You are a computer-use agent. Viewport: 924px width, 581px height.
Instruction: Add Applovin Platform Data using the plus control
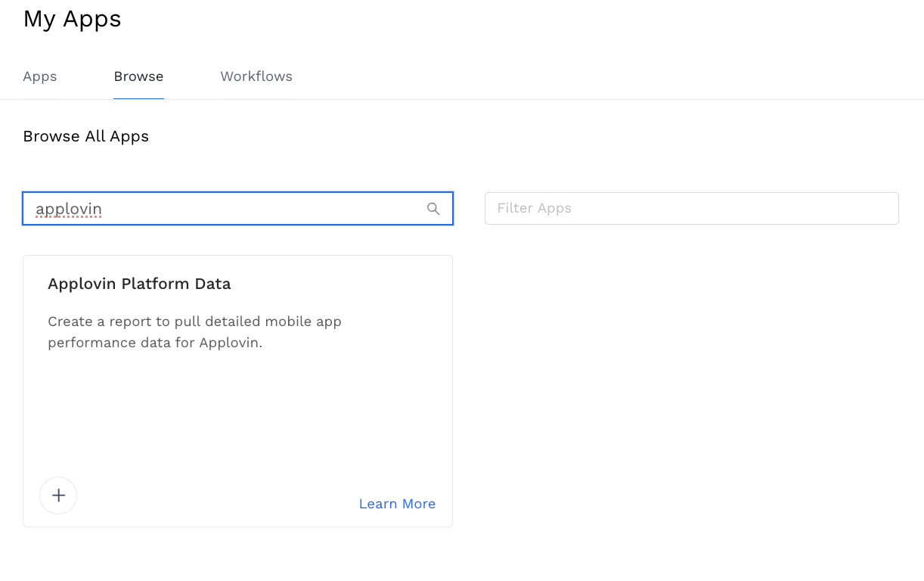tap(58, 496)
